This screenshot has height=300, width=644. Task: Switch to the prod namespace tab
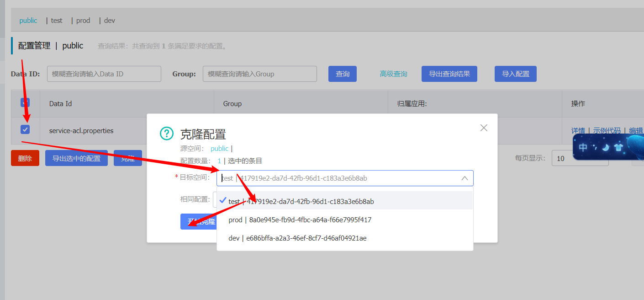[x=83, y=21]
